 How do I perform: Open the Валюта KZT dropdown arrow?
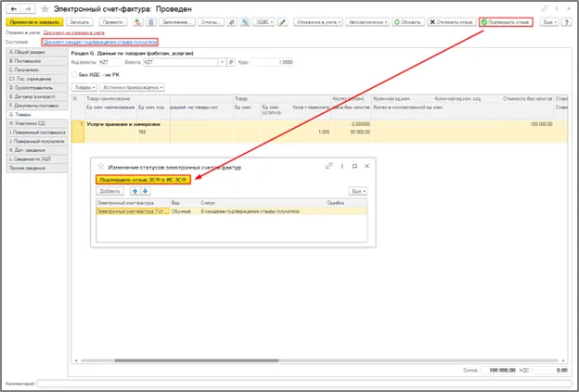click(222, 62)
